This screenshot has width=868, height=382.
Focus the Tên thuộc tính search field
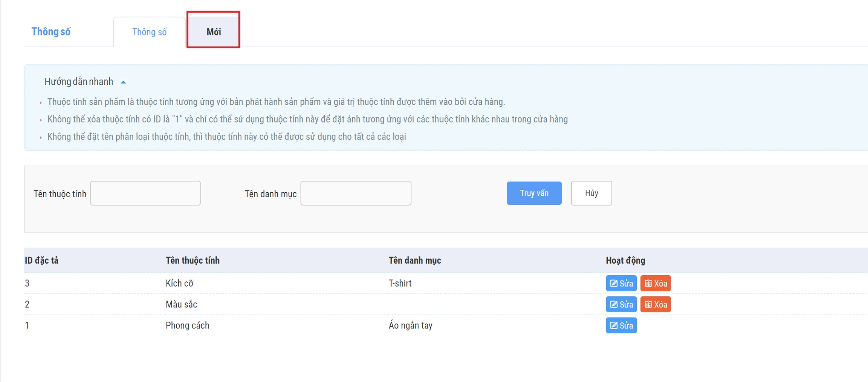coord(145,193)
